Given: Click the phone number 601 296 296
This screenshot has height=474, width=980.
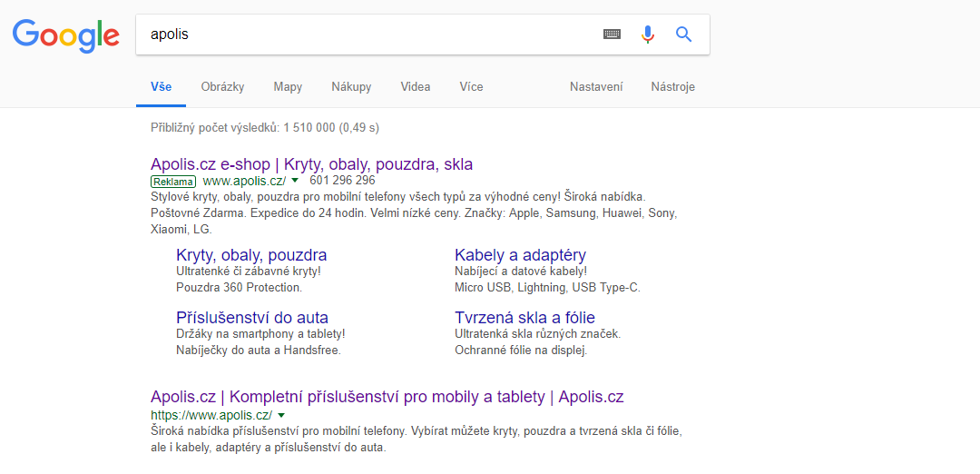Looking at the screenshot, I should point(342,180).
